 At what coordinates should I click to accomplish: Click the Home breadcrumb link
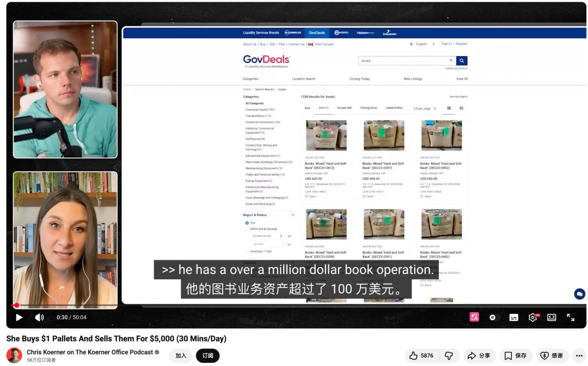[247, 90]
